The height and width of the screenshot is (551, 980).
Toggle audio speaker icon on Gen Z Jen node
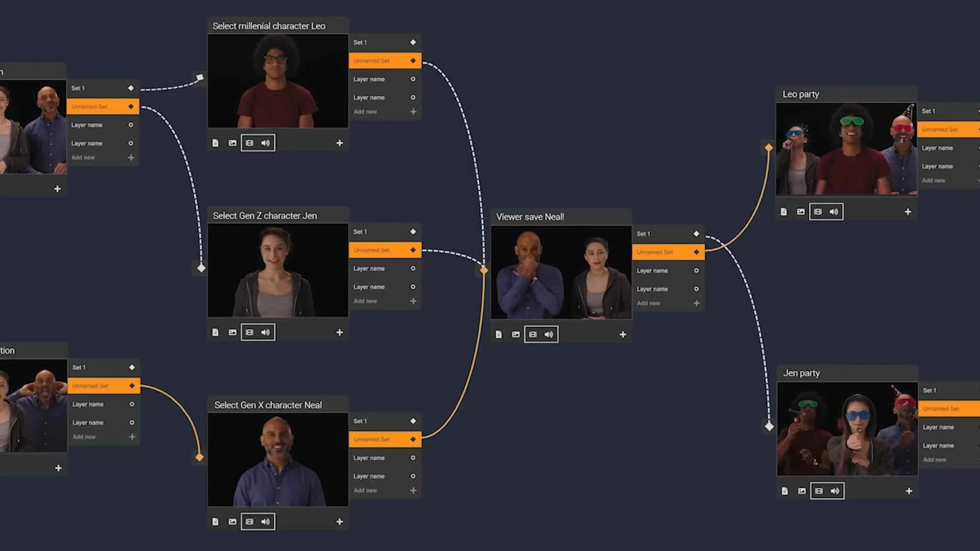(x=265, y=332)
